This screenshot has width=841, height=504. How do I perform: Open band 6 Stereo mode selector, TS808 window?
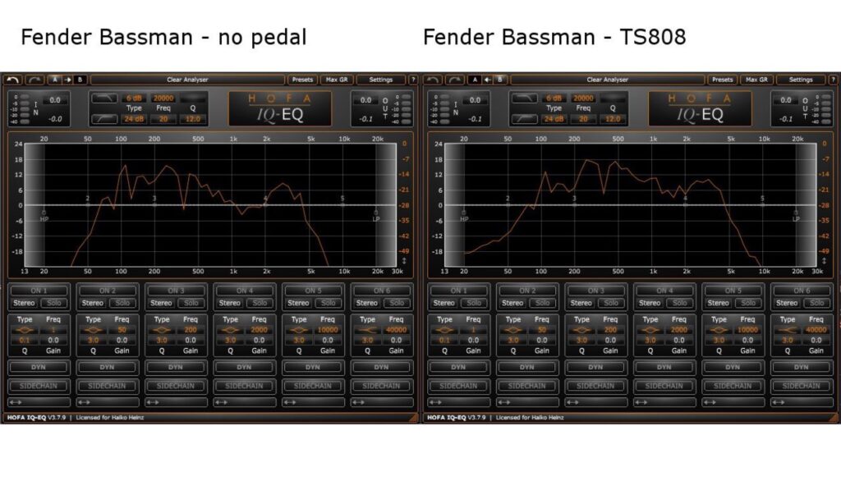point(787,304)
